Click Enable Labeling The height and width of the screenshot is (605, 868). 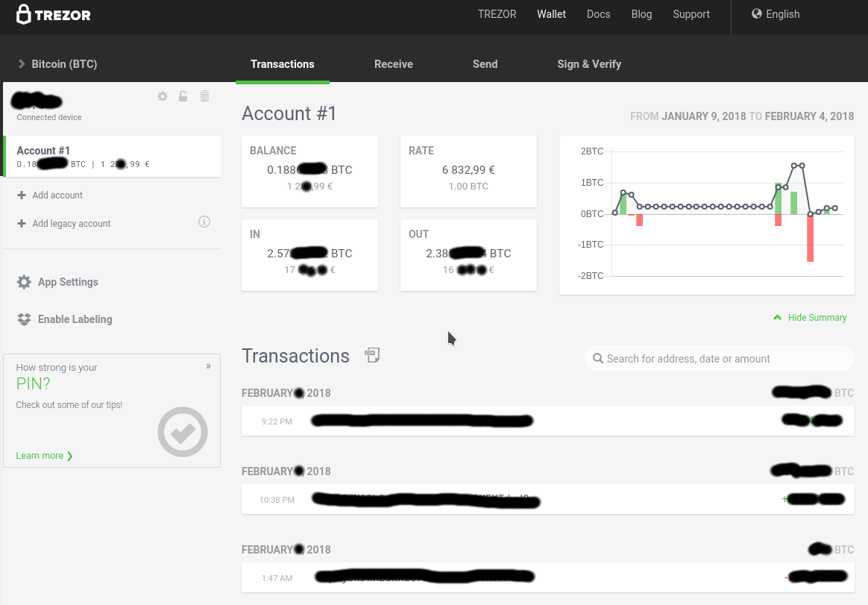(x=75, y=320)
